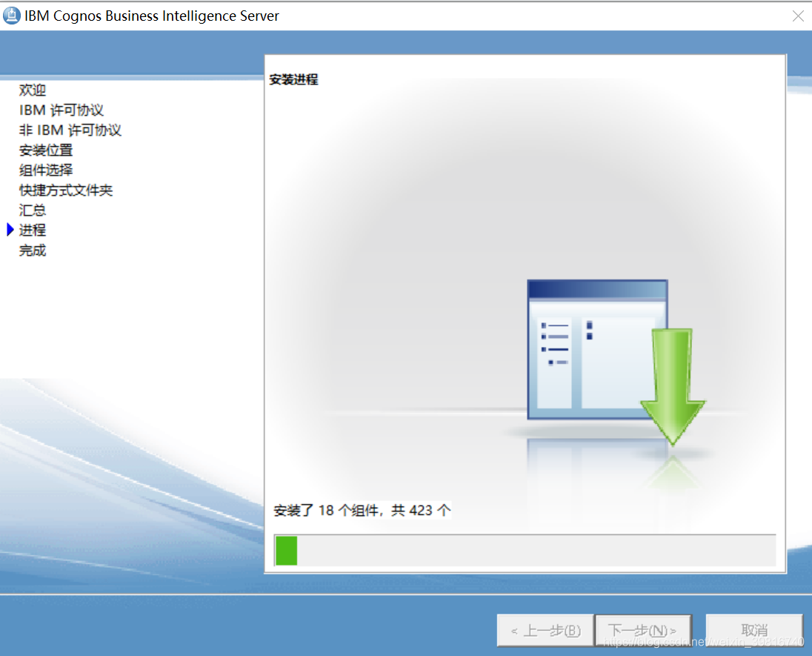Select the IBM 许可协议 step
This screenshot has width=812, height=656.
click(x=61, y=110)
